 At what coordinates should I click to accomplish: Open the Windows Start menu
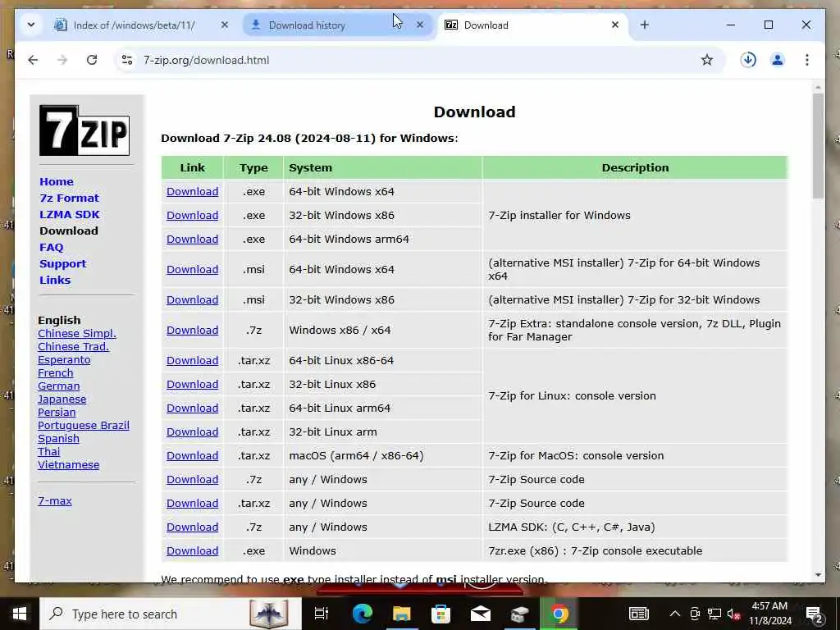20,614
